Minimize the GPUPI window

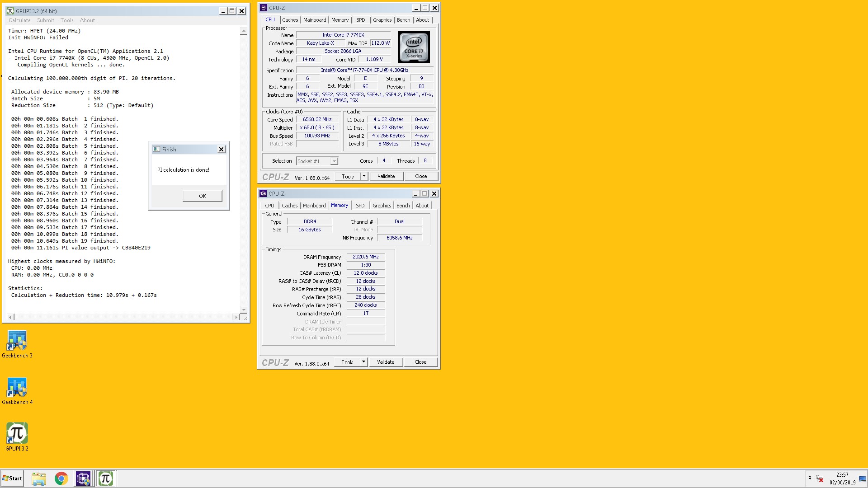(223, 11)
